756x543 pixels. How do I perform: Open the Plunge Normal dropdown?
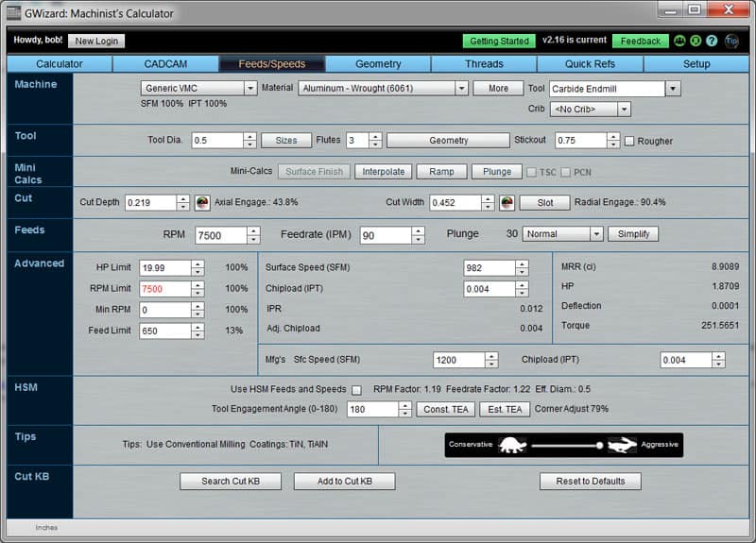562,234
